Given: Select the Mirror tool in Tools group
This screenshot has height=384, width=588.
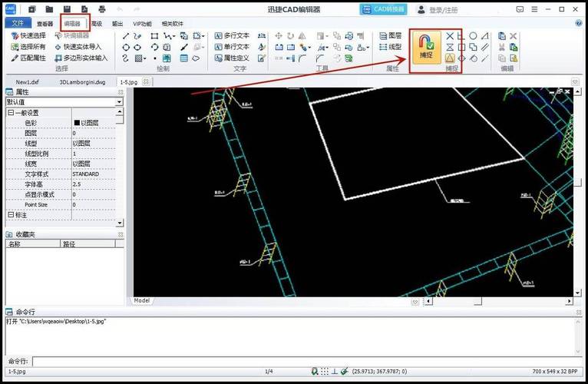Looking at the screenshot, I should pyautogui.click(x=302, y=36).
